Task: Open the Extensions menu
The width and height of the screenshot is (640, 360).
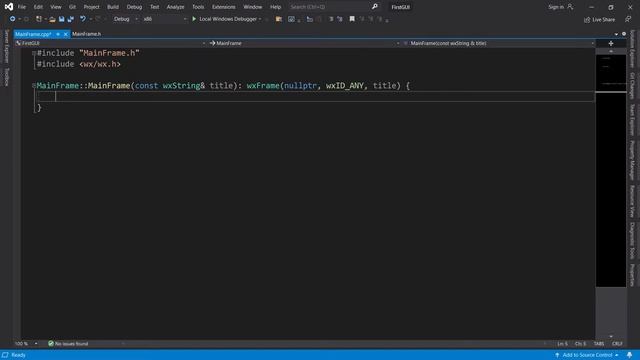Action: (223, 7)
